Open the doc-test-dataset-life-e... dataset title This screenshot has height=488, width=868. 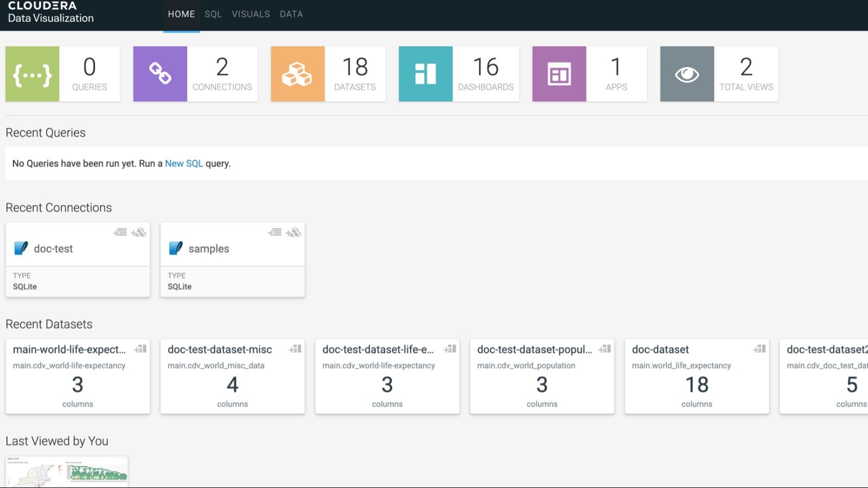378,350
